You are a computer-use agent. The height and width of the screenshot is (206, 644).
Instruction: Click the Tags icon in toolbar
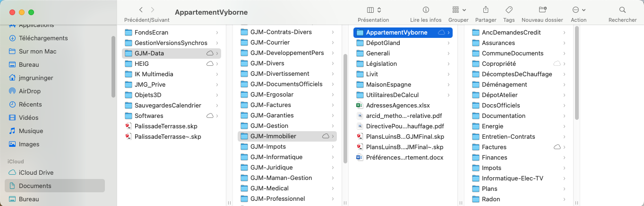pos(509,10)
